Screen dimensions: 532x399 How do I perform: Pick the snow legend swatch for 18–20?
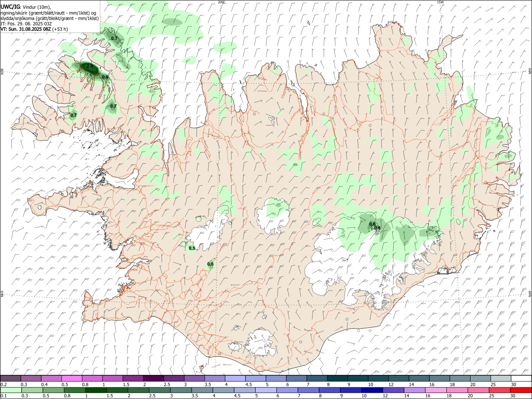tap(460, 378)
